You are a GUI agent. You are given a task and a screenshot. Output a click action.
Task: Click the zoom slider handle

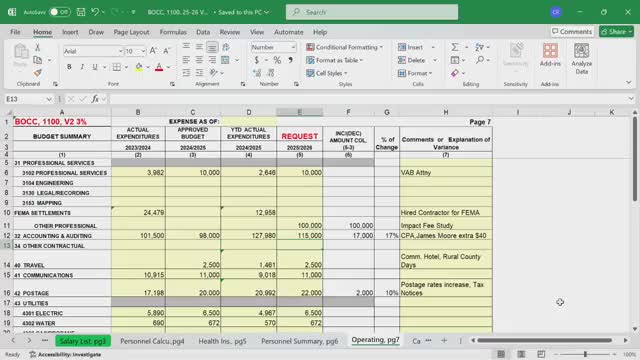pos(585,354)
